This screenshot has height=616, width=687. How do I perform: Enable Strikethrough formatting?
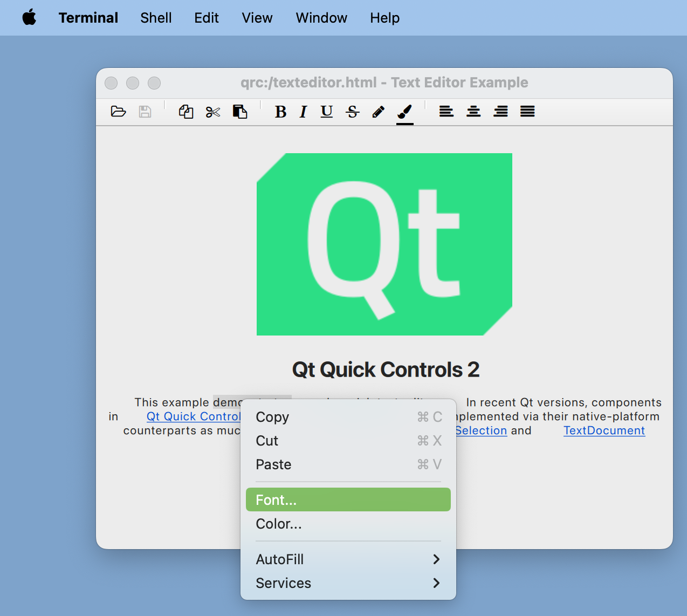[x=353, y=112]
